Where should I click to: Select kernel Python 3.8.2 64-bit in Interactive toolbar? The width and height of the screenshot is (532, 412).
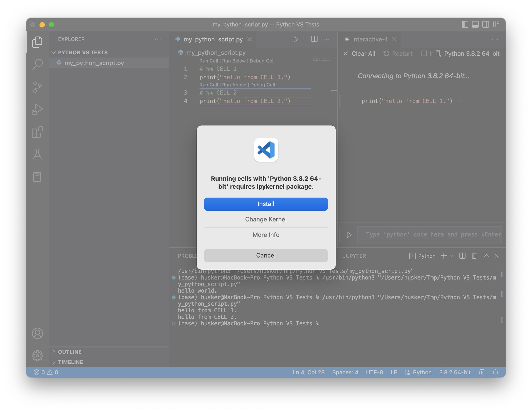pyautogui.click(x=467, y=54)
